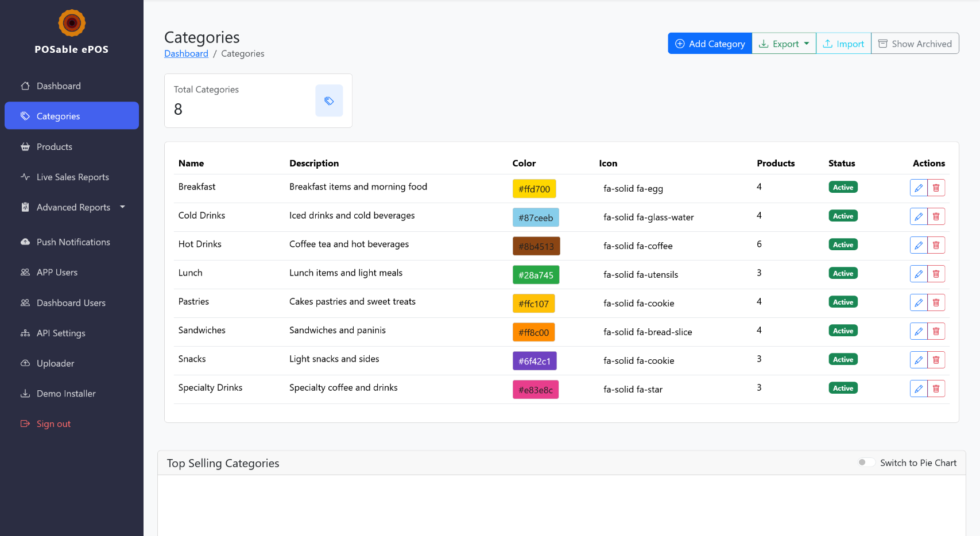
Task: Click the #87ceeb color swatch
Action: pos(535,217)
